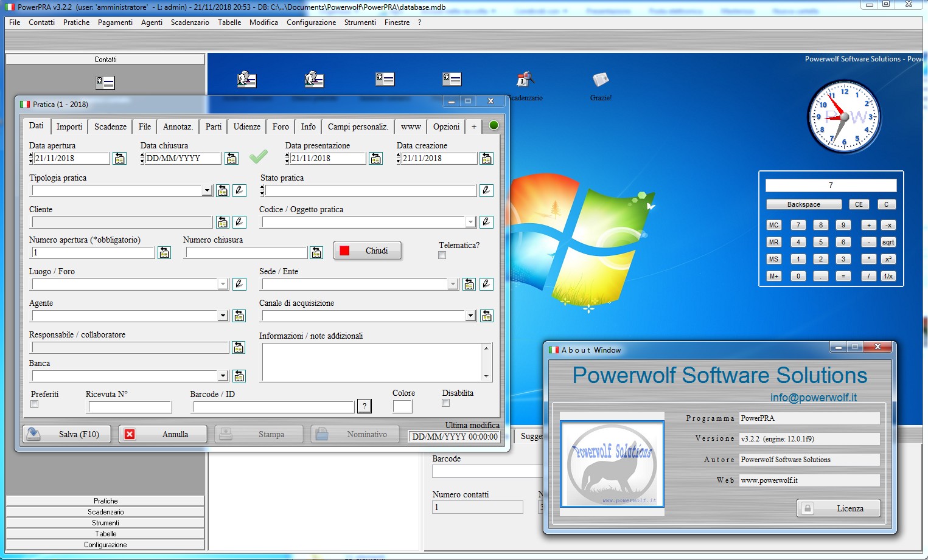928x560 pixels.
Task: Click the analog clock widget
Action: click(x=843, y=117)
